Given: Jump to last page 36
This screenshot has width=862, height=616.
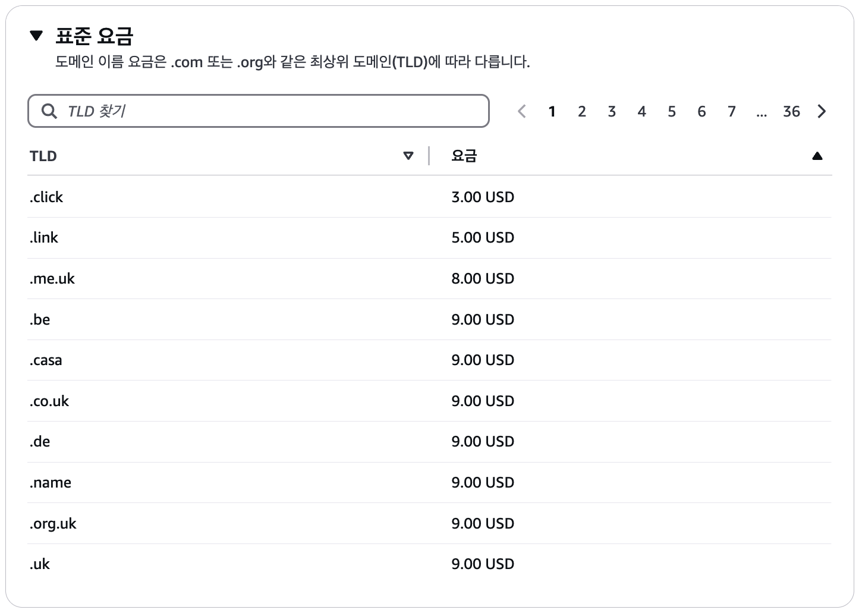Looking at the screenshot, I should click(x=791, y=111).
